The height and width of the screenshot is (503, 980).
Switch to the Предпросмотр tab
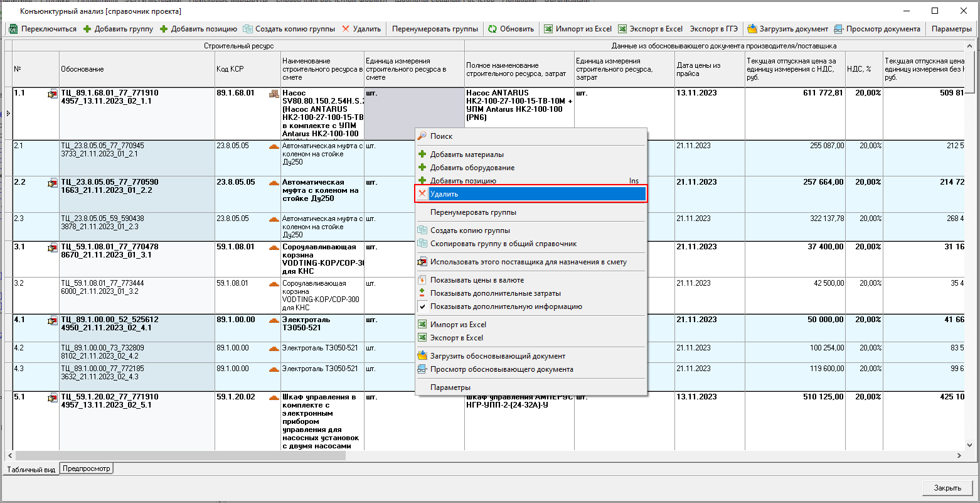click(x=87, y=468)
